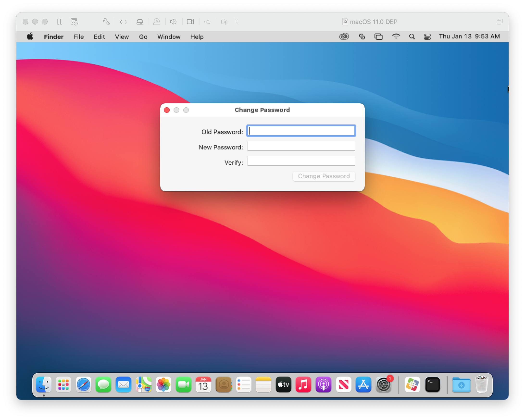Open Spotlight search magnifier icon
Image resolution: width=525 pixels, height=420 pixels.
pyautogui.click(x=412, y=37)
